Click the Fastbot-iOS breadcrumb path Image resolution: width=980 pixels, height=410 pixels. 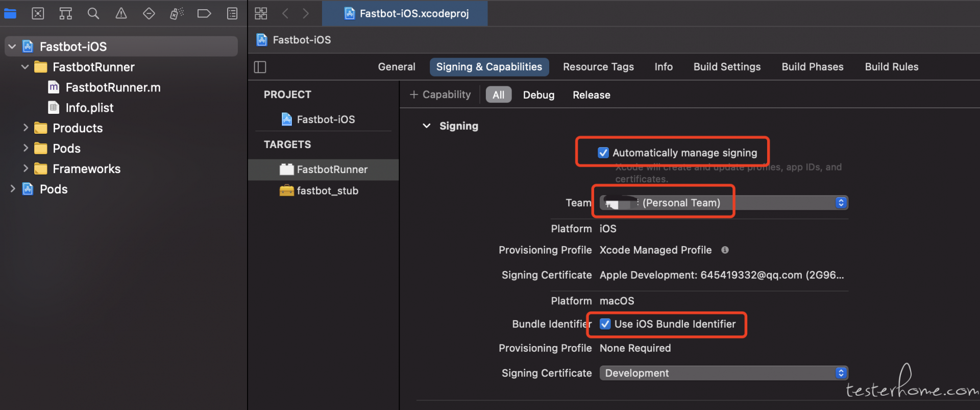click(302, 40)
